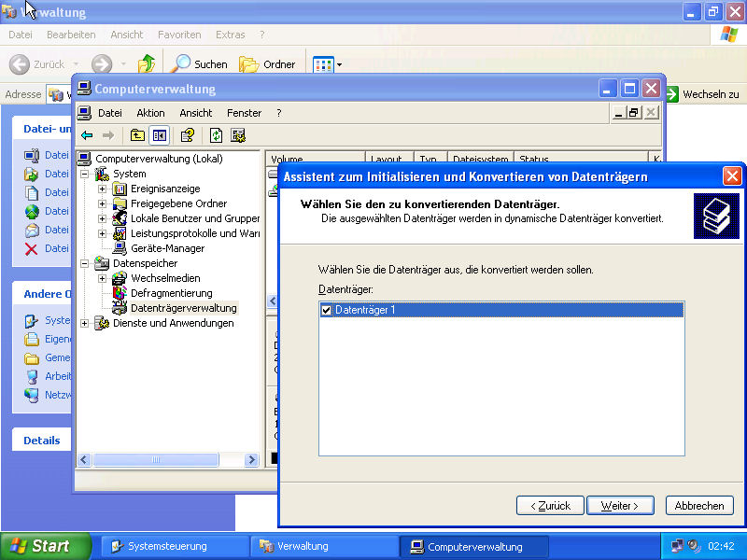Click the Ordner folder icon in toolbar
This screenshot has width=747, height=560.
coord(248,64)
